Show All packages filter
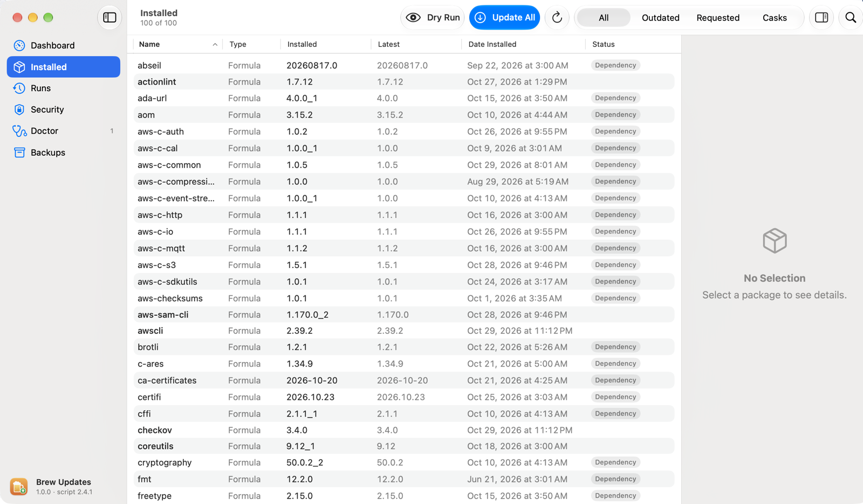863x504 pixels. (x=604, y=18)
